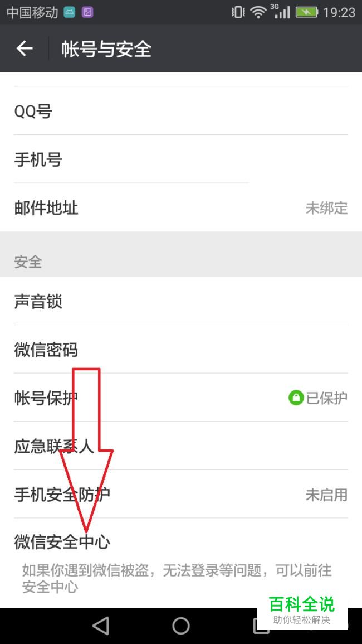362x644 pixels.
Task: Tap the vibrate mode status icon
Action: [x=238, y=12]
